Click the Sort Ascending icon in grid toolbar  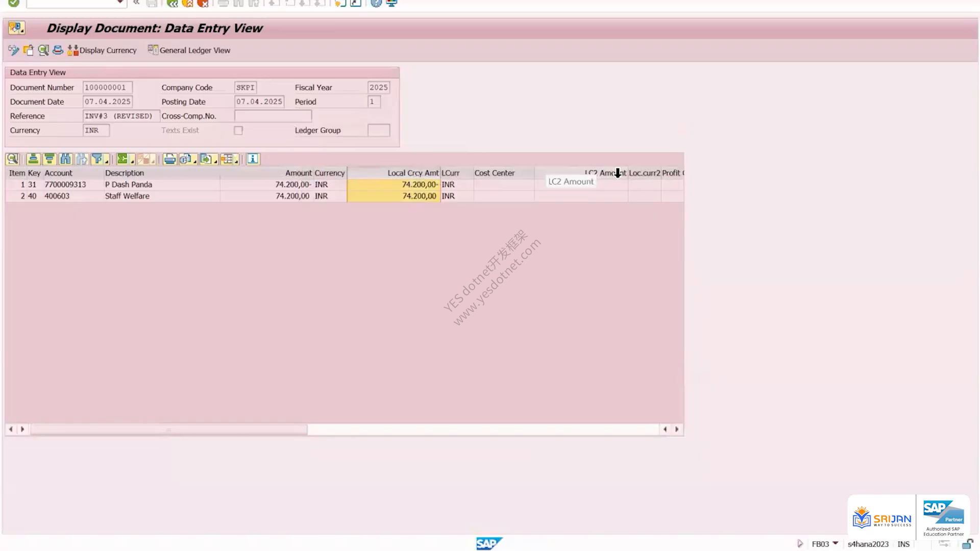[x=33, y=159]
